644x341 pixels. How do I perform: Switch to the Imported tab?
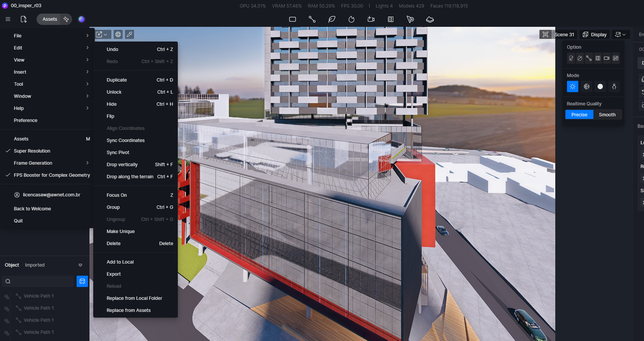coord(35,265)
